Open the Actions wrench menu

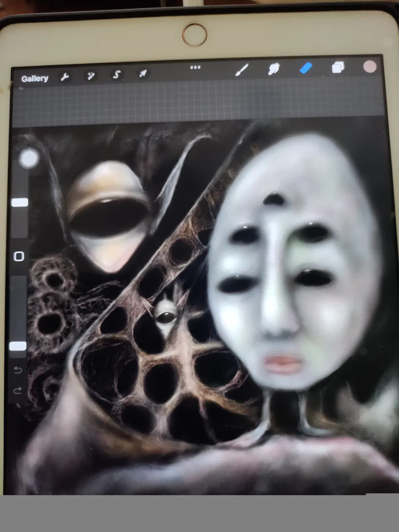pyautogui.click(x=65, y=77)
